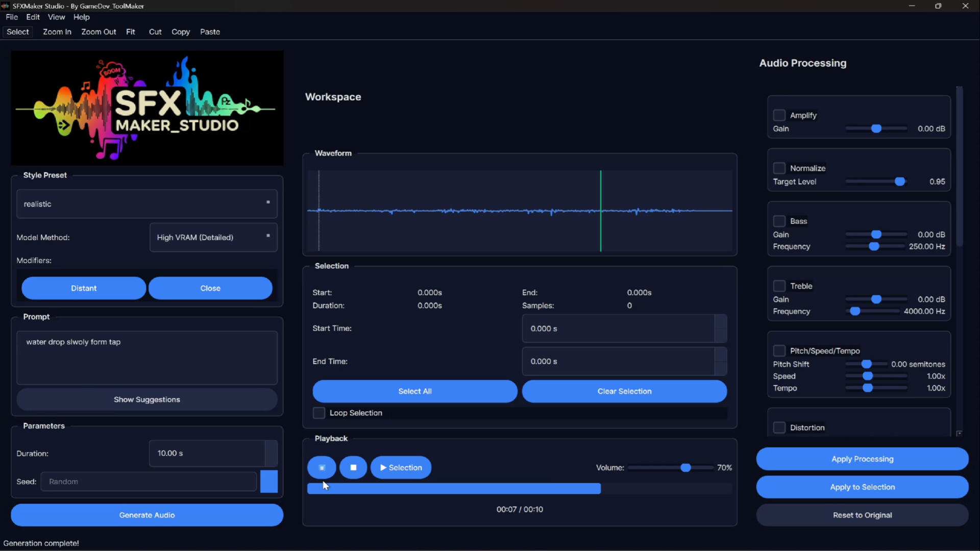Fit the waveform to view
980x551 pixels.
point(131,32)
